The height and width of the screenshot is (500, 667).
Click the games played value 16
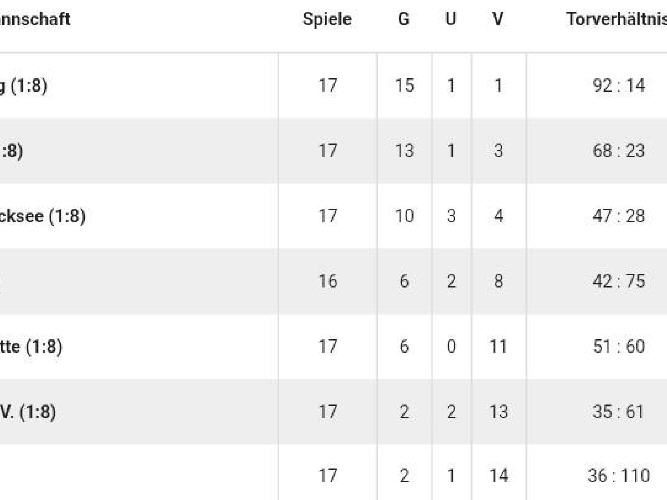[328, 281]
